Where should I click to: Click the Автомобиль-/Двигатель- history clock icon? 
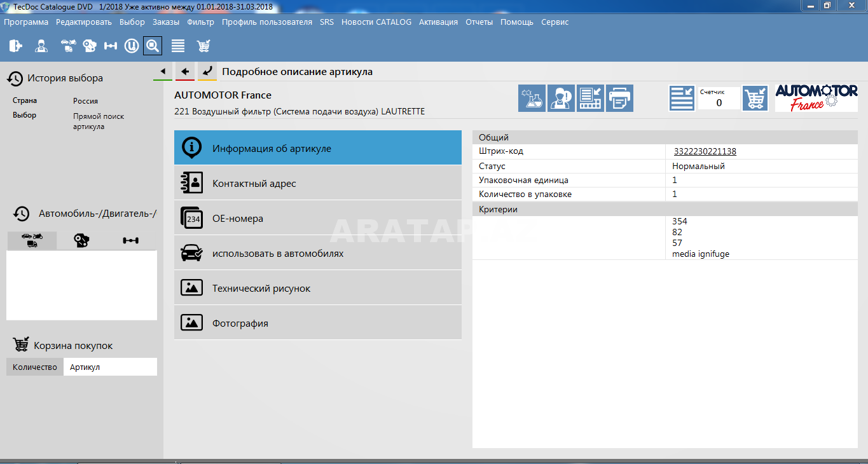click(x=22, y=214)
